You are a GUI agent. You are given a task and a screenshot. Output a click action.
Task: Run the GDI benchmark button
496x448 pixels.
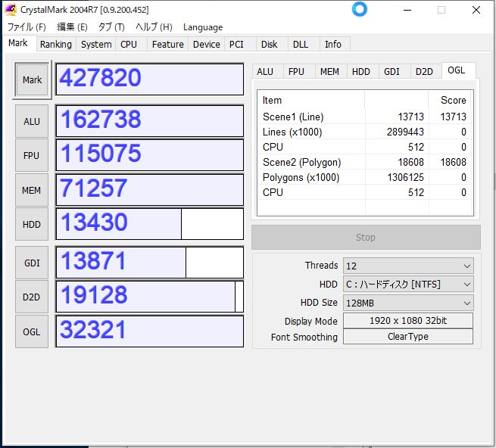click(32, 263)
